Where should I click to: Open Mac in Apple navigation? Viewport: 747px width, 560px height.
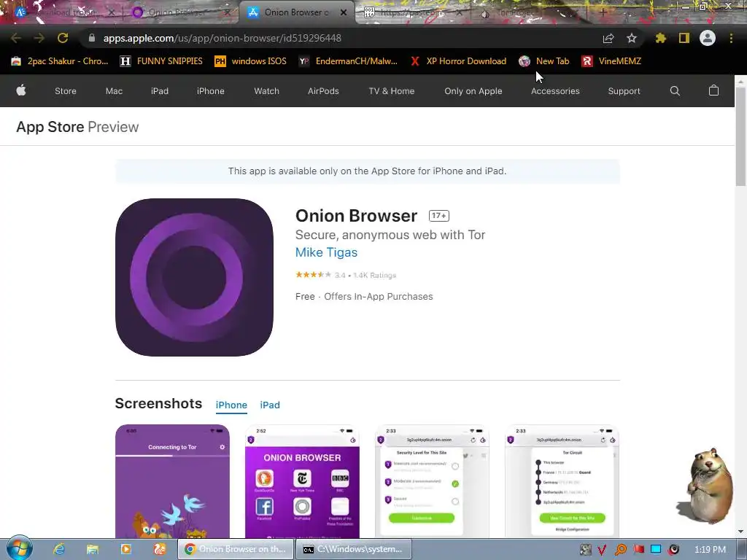(x=114, y=91)
